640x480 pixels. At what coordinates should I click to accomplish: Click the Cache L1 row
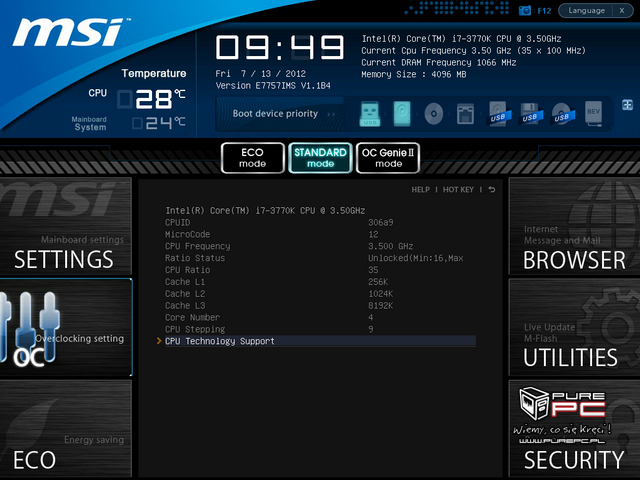pyautogui.click(x=320, y=282)
